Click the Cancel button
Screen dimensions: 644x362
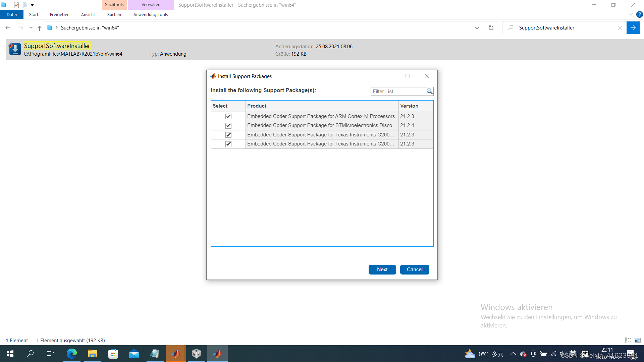pos(415,269)
